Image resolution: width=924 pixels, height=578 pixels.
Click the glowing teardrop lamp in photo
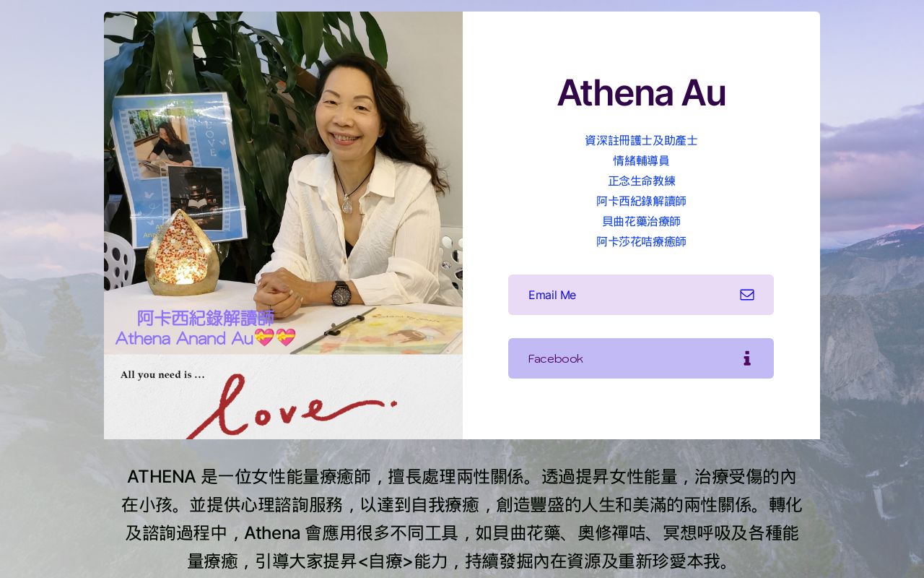pyautogui.click(x=182, y=252)
